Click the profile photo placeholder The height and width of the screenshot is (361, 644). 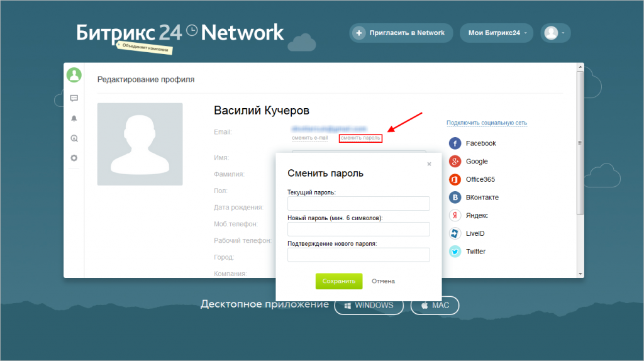(x=140, y=144)
